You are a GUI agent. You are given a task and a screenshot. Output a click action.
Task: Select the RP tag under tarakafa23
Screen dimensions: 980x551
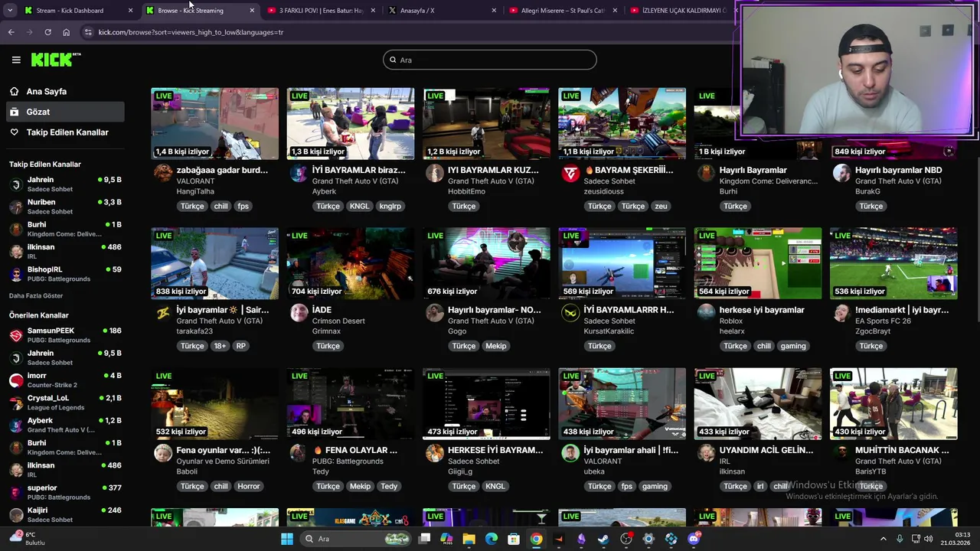tap(241, 346)
